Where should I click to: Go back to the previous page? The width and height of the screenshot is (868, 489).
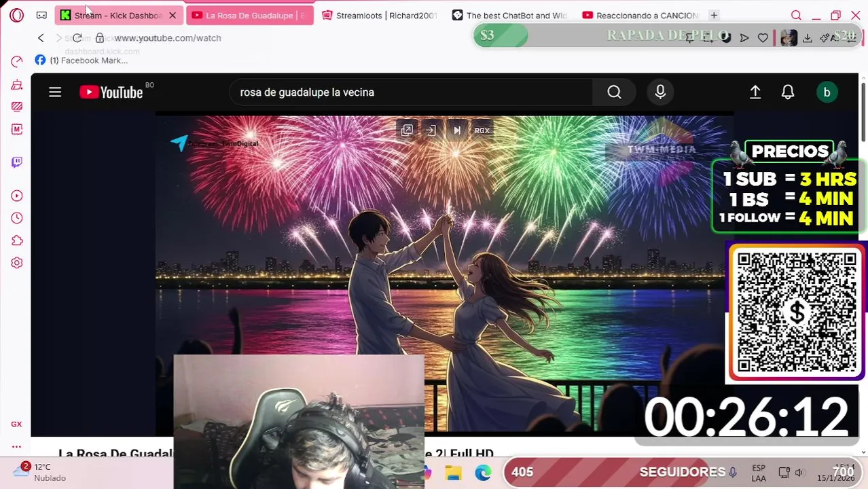[x=41, y=38]
